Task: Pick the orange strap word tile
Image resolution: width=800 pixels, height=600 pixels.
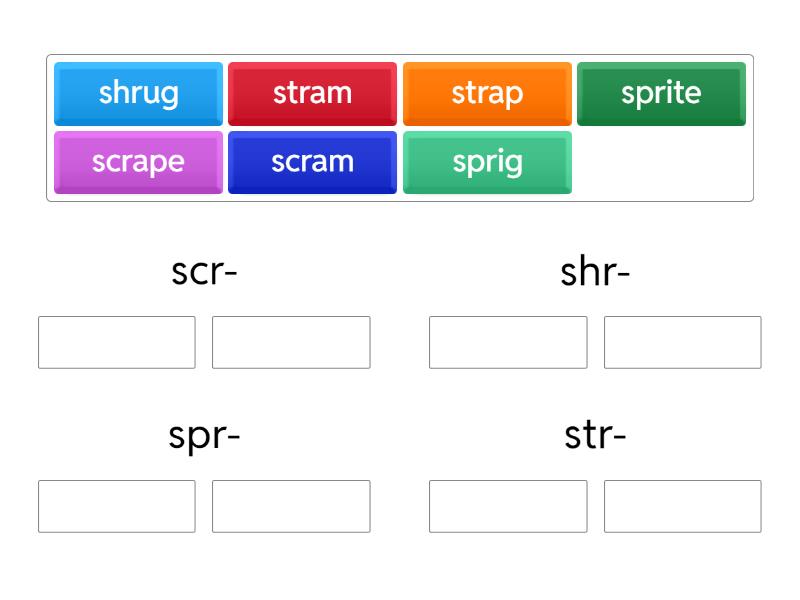Action: pos(487,93)
